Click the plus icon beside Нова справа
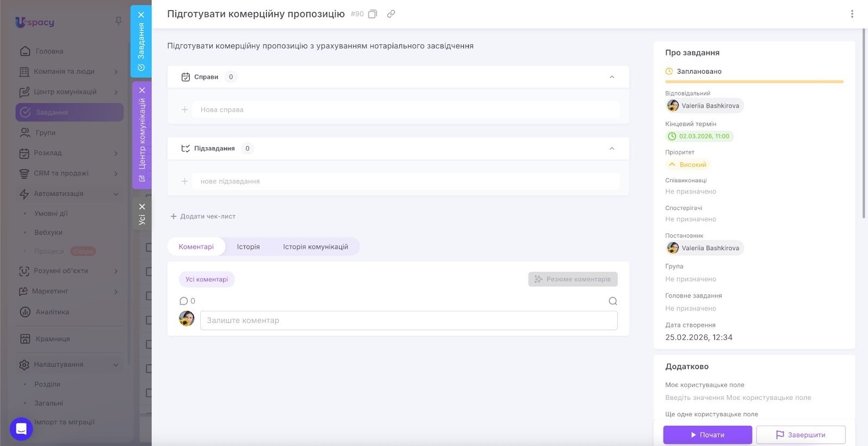Image resolution: width=868 pixels, height=446 pixels. click(x=184, y=110)
